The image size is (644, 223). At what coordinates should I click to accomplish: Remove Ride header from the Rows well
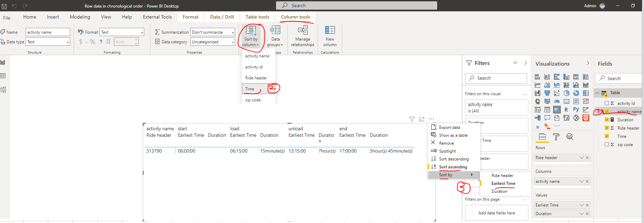pos(587,158)
